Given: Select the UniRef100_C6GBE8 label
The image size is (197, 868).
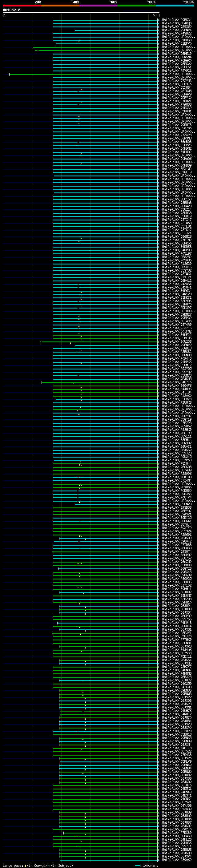Looking at the screenshot, I should pyautogui.click(x=176, y=349).
